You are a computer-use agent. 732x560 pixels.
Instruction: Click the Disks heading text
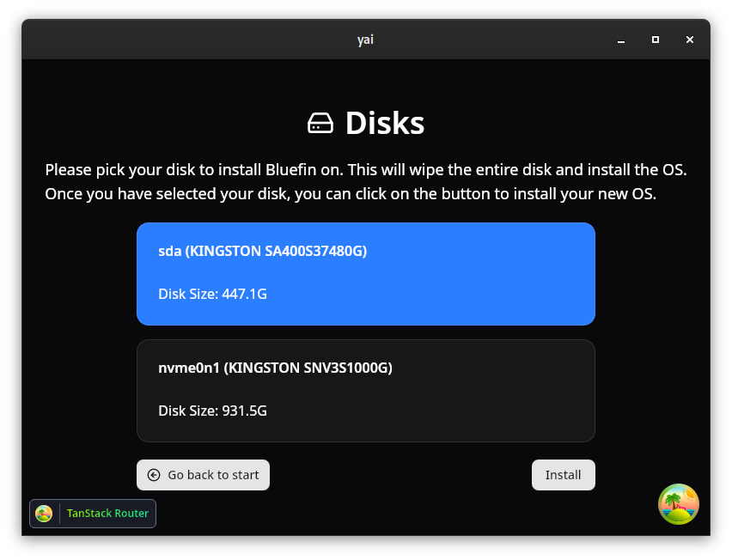(385, 123)
